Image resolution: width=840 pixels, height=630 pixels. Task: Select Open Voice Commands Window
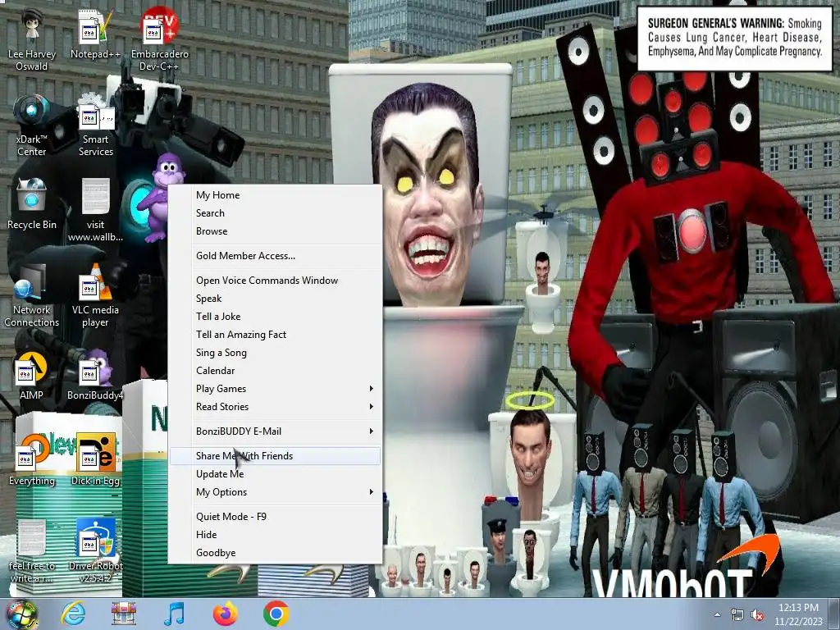[276, 281]
